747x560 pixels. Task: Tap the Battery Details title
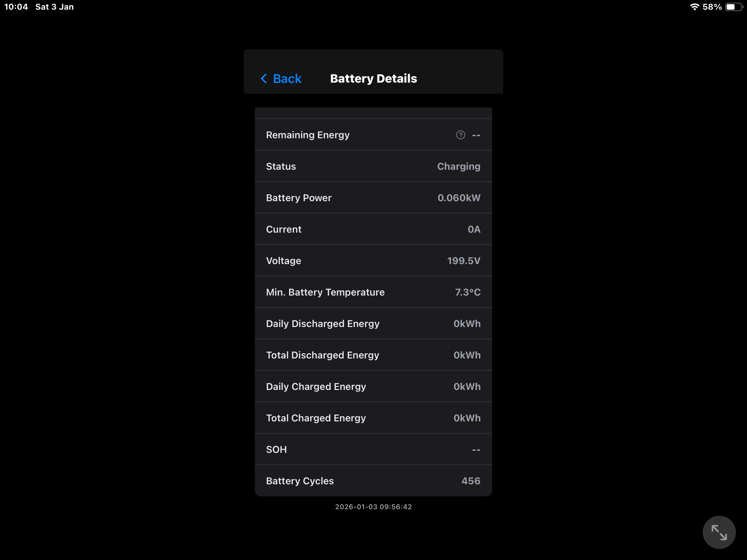coord(373,78)
